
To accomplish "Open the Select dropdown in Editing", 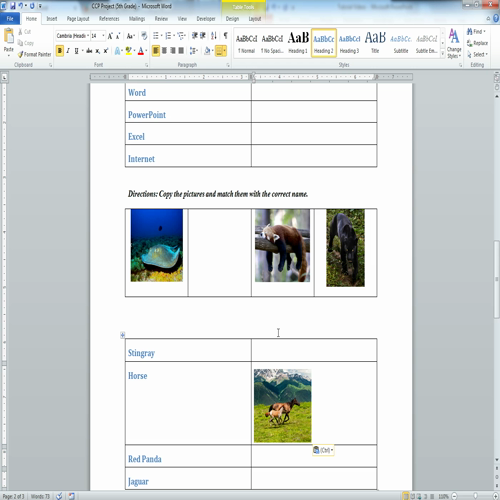I will (477, 54).
